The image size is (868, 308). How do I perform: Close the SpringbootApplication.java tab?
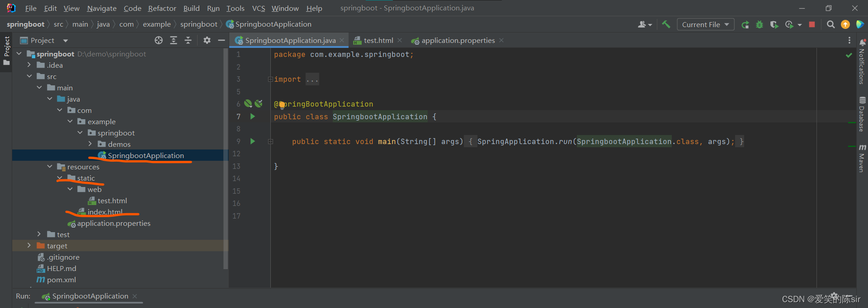tap(342, 40)
